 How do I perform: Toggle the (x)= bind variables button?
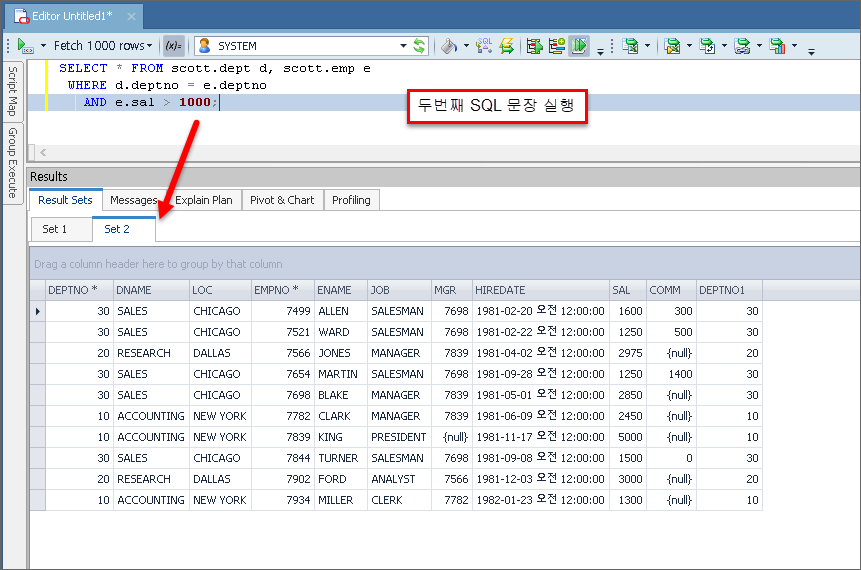point(174,46)
